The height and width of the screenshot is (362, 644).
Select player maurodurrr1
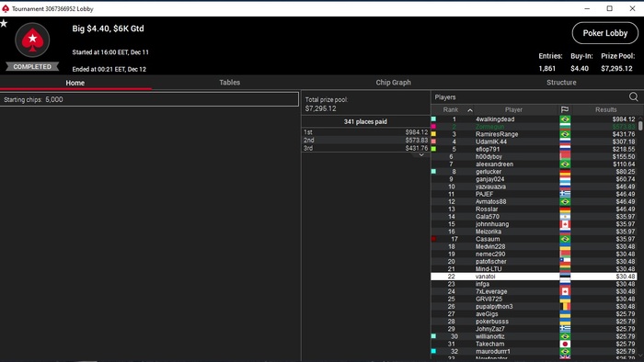493,351
